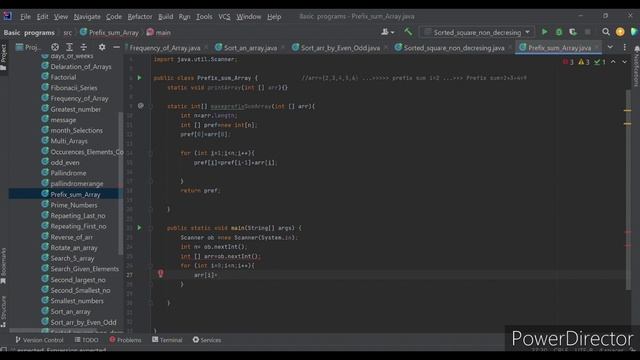Run main method gutter arrow
Screen dimensions: 640x360
pyautogui.click(x=139, y=228)
